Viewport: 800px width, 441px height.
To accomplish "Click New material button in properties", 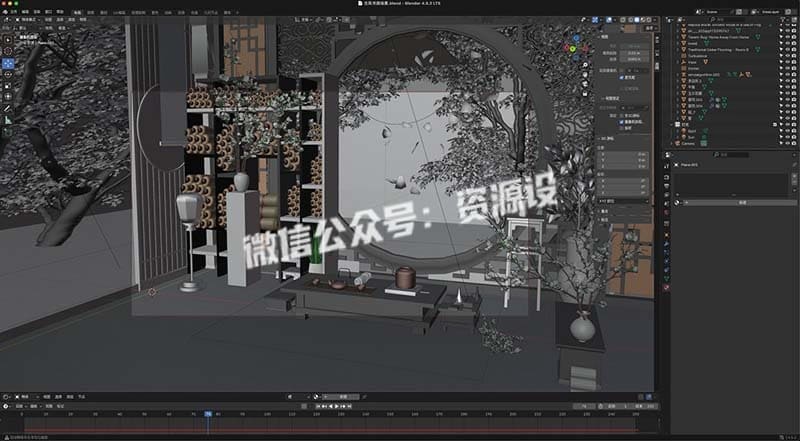I will [x=742, y=203].
